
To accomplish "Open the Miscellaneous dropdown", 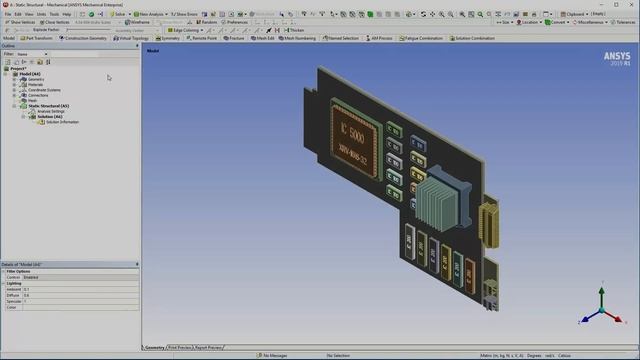I will point(590,22).
